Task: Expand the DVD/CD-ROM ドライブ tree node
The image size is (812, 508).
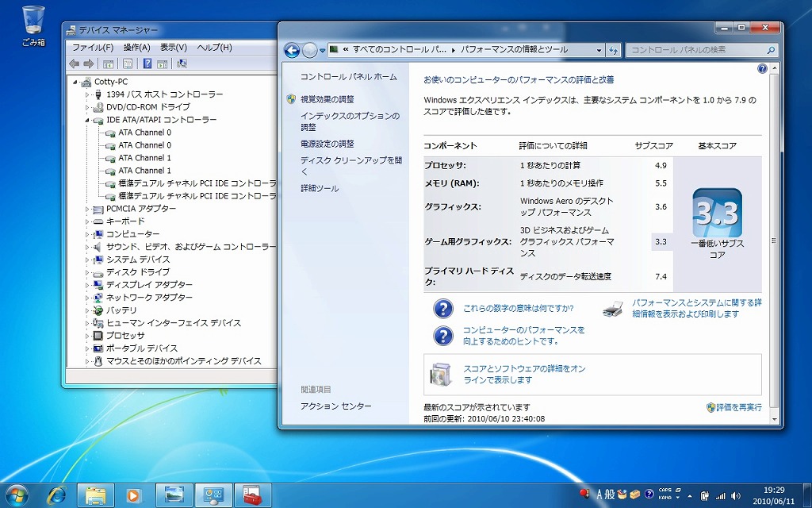Action: [88, 107]
